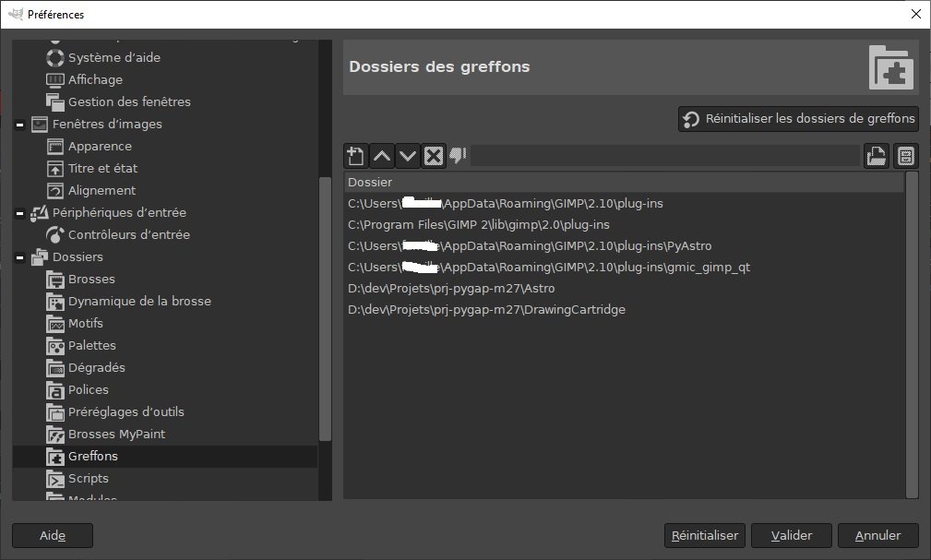Click the Titre et état icon
931x560 pixels.
(x=55, y=169)
